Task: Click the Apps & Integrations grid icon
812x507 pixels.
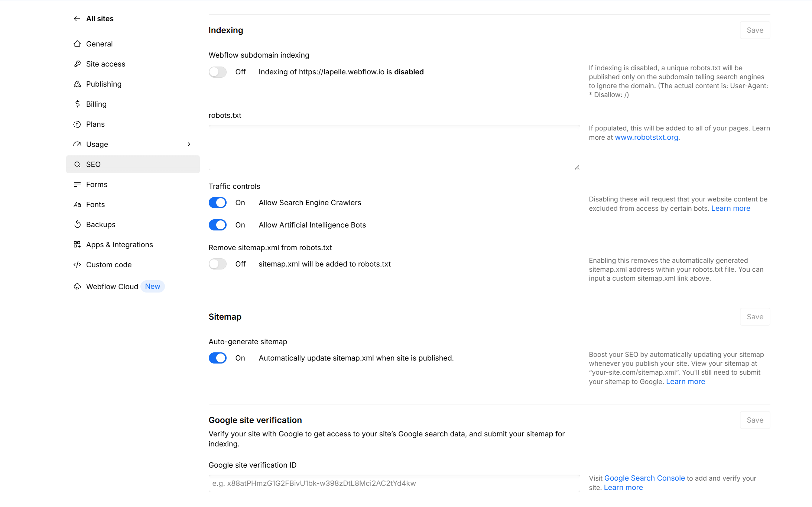Action: tap(77, 245)
